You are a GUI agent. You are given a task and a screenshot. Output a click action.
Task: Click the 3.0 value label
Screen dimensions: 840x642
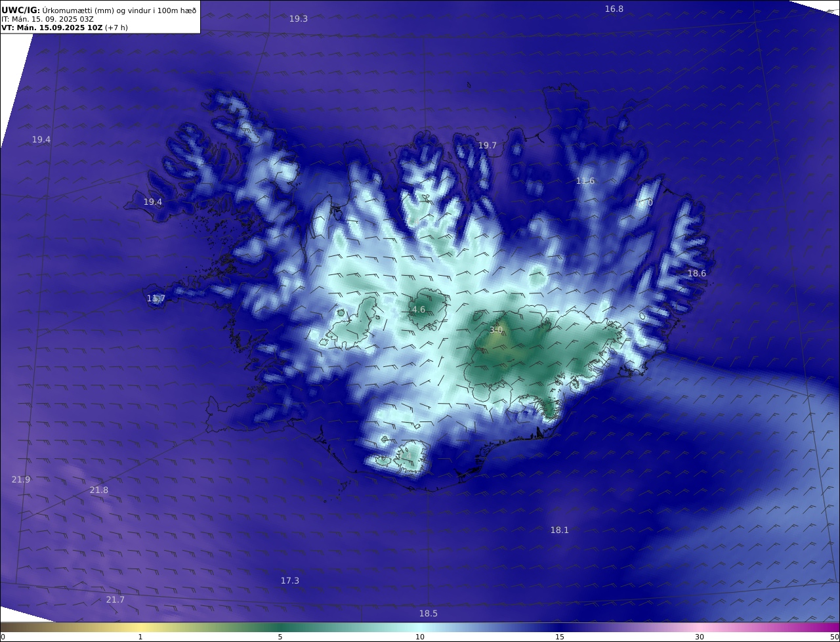click(496, 330)
